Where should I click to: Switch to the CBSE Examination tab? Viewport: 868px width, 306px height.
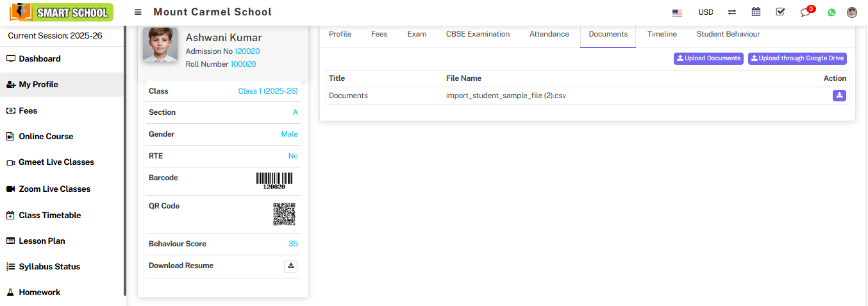[478, 34]
